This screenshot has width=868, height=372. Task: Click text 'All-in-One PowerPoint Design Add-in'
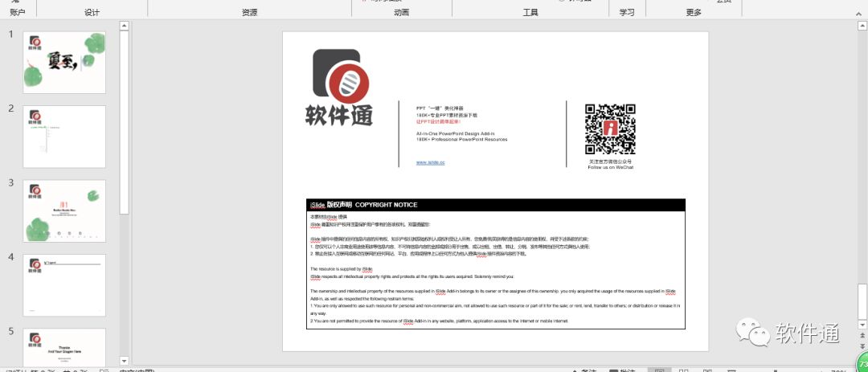[455, 134]
